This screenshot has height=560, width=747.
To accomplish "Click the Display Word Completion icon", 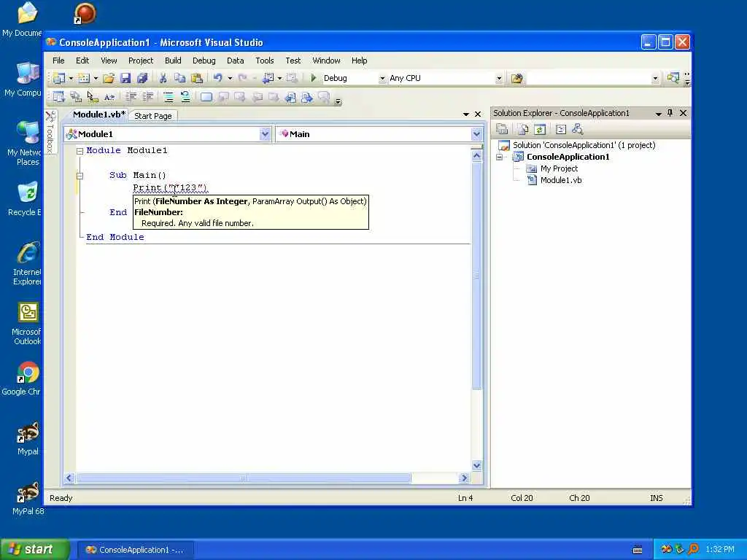I will pos(109,97).
